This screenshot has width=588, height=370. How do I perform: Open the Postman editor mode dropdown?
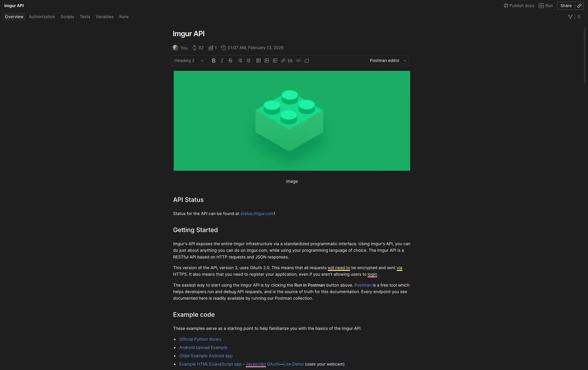388,61
